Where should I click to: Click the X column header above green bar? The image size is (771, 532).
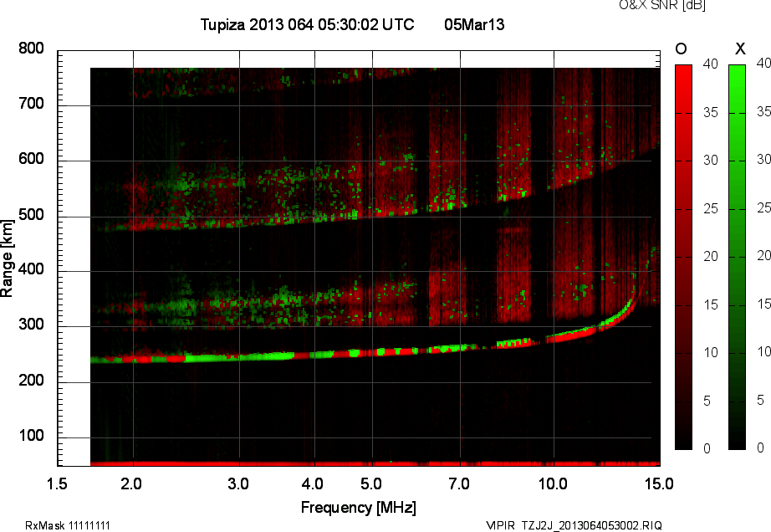(740, 49)
